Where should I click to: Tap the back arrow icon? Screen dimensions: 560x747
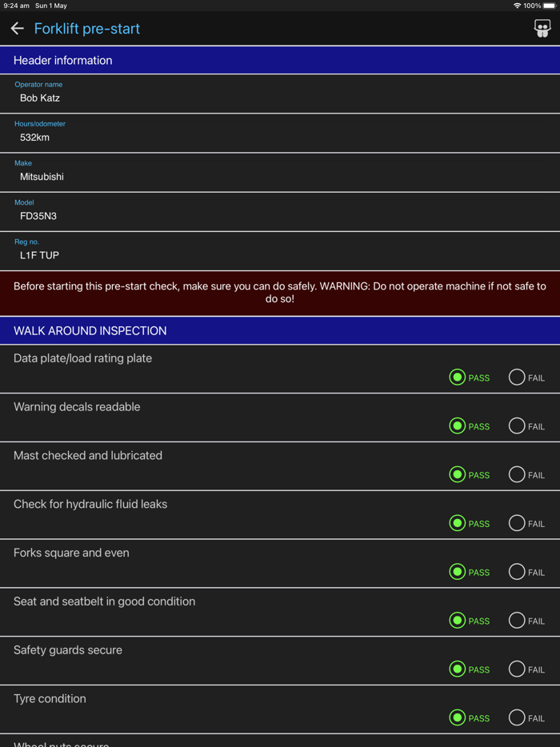17,29
